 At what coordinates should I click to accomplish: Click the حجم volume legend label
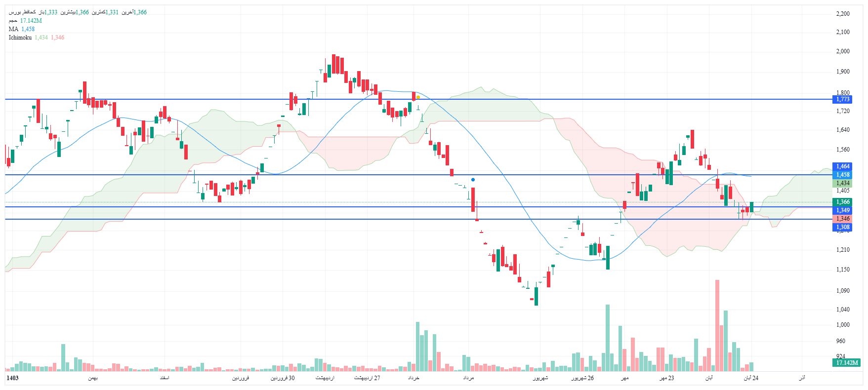point(13,21)
